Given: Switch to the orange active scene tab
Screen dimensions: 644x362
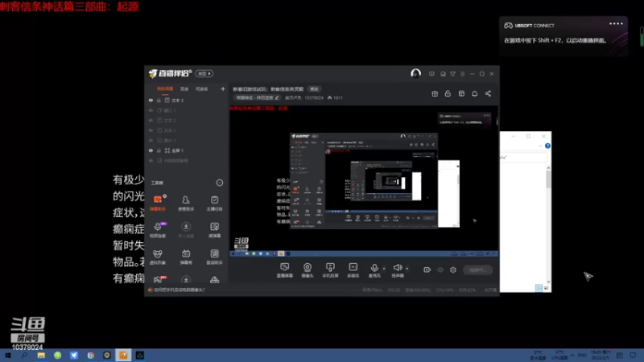Looking at the screenshot, I should [x=165, y=89].
